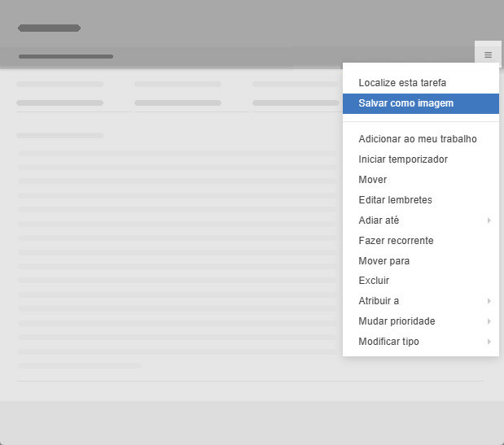
Task: Expand the 'Adiar até' submenu arrow
Action: pyautogui.click(x=489, y=220)
